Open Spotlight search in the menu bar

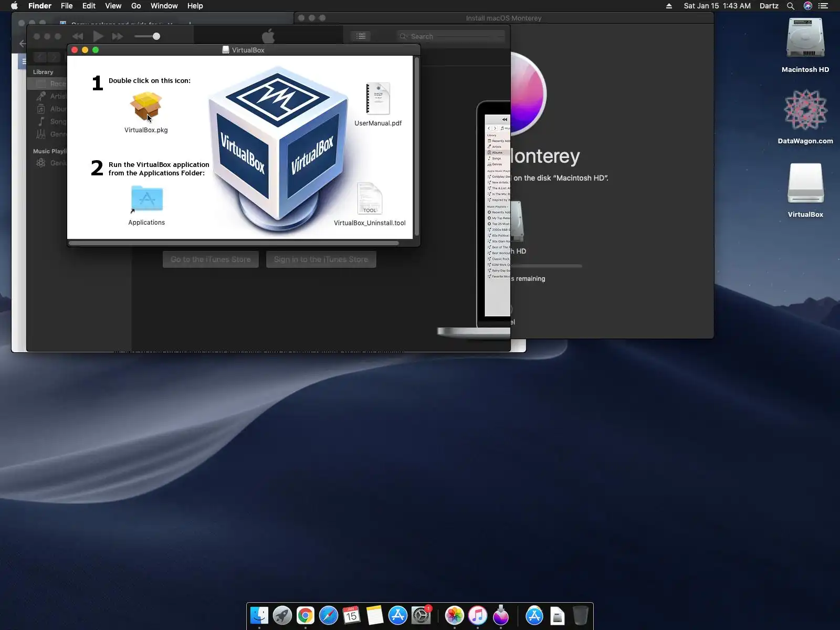[x=791, y=6]
